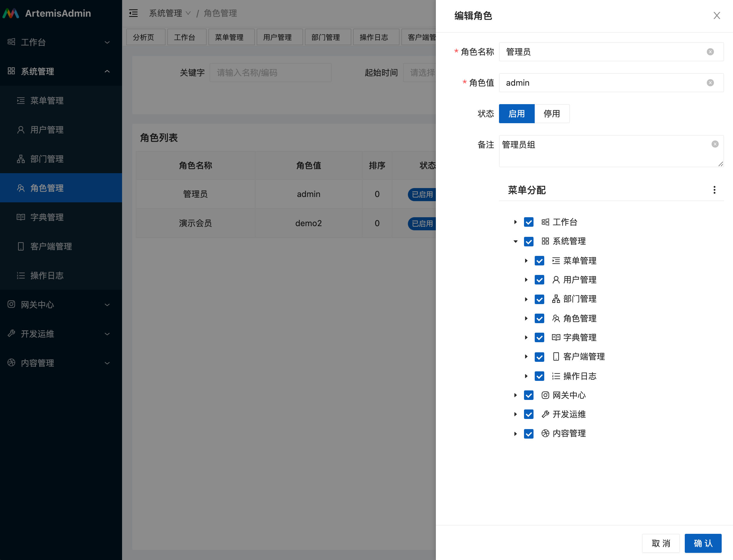Open 用户管理 via its sidebar person icon
The width and height of the screenshot is (733, 560).
pyautogui.click(x=21, y=130)
